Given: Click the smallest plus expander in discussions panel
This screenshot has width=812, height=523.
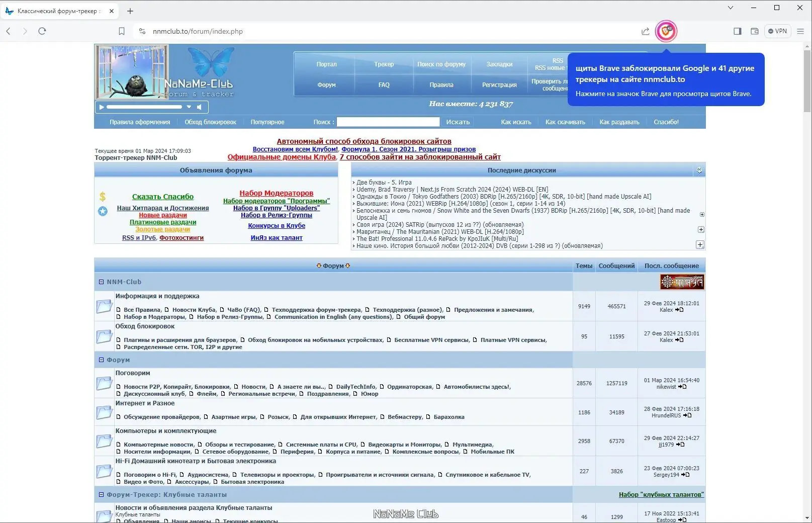Looking at the screenshot, I should 702,215.
